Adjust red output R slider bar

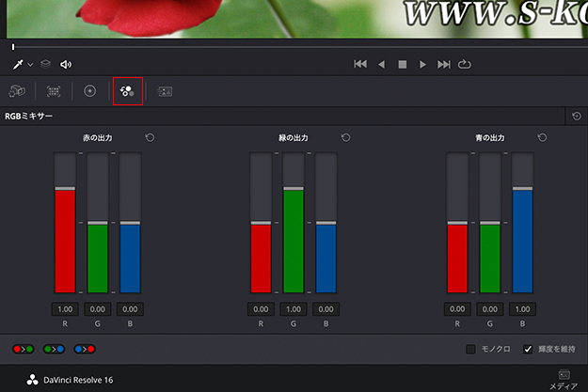(x=65, y=223)
